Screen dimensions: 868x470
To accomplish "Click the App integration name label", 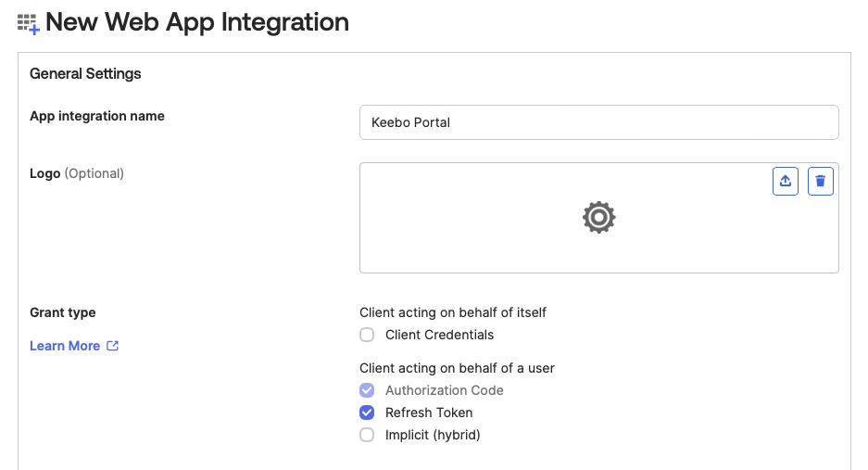I will (x=97, y=116).
